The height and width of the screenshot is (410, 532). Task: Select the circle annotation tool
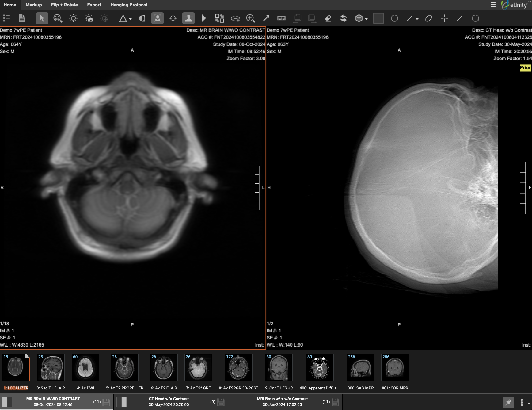394,18
